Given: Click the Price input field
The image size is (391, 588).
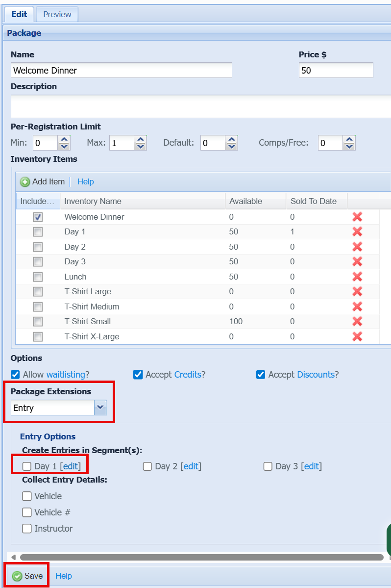Looking at the screenshot, I should pyautogui.click(x=335, y=70).
